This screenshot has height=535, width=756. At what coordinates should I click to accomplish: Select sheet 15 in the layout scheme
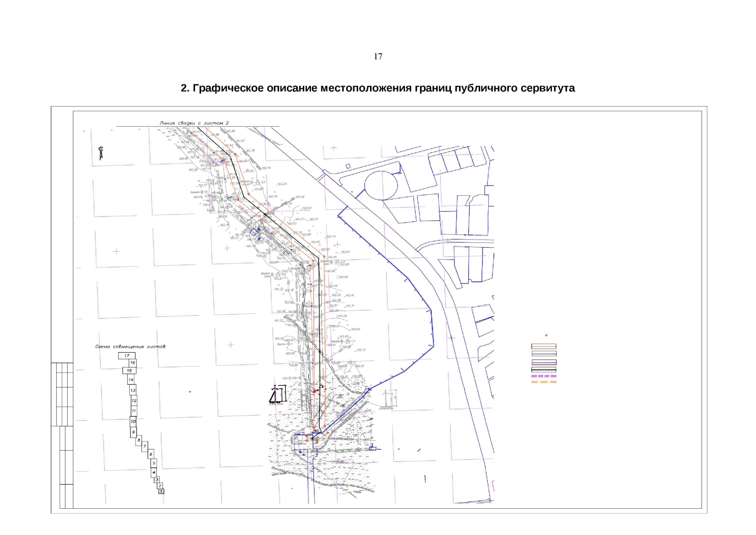pyautogui.click(x=129, y=370)
